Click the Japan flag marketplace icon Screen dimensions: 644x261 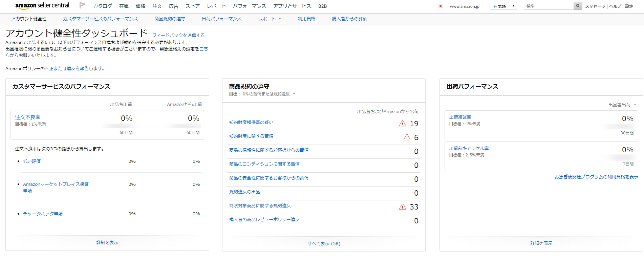(x=441, y=6)
